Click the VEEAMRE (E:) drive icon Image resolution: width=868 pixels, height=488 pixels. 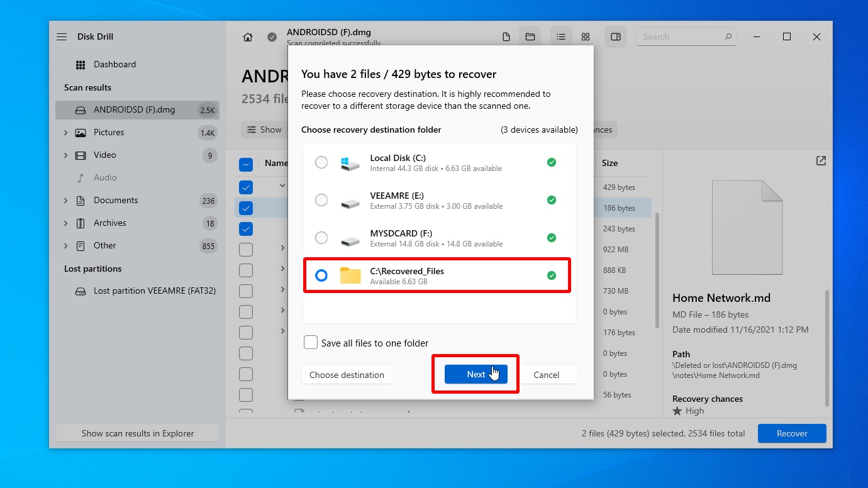click(350, 202)
